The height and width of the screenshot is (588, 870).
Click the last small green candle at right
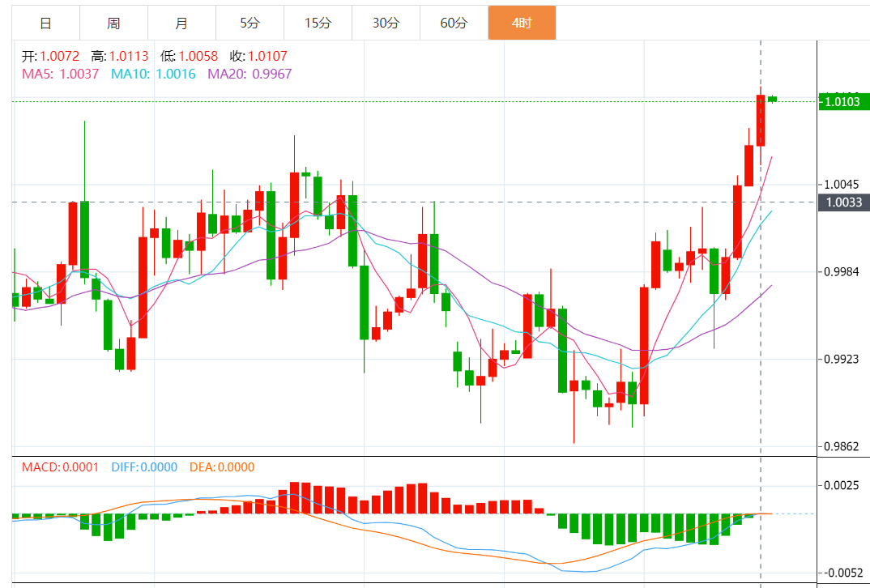[x=772, y=99]
